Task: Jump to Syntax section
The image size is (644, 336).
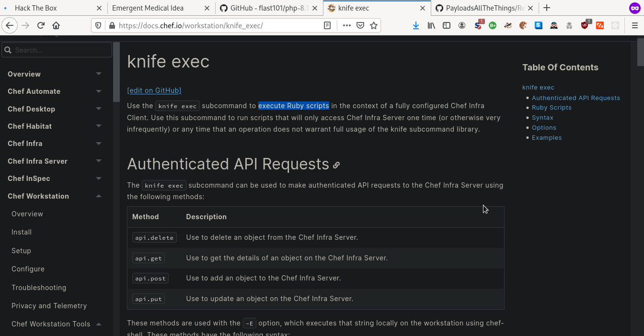Action: (542, 118)
